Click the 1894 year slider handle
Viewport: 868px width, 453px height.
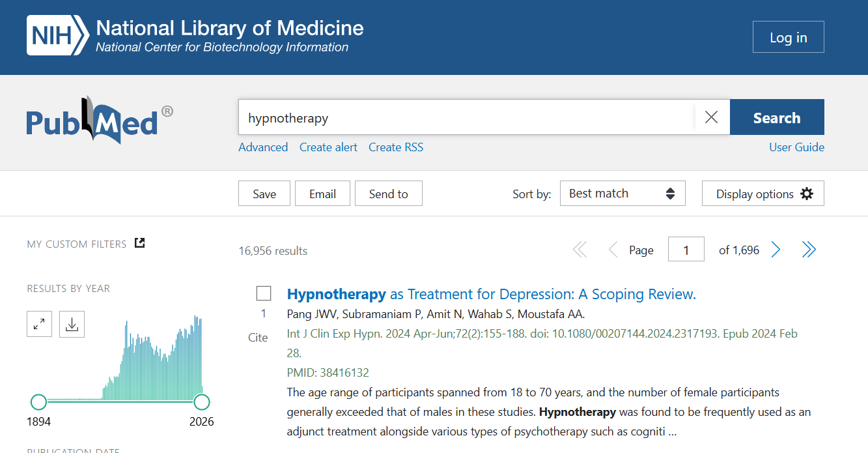click(38, 402)
